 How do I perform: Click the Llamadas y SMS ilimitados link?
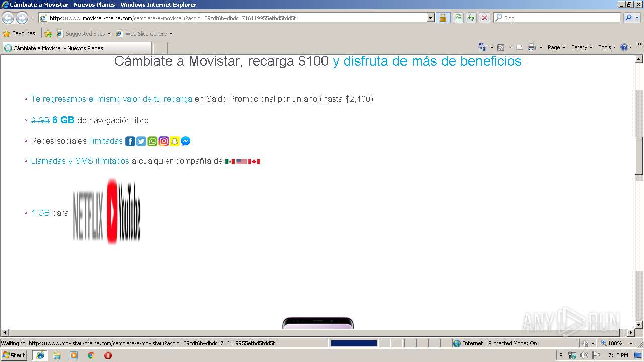80,161
